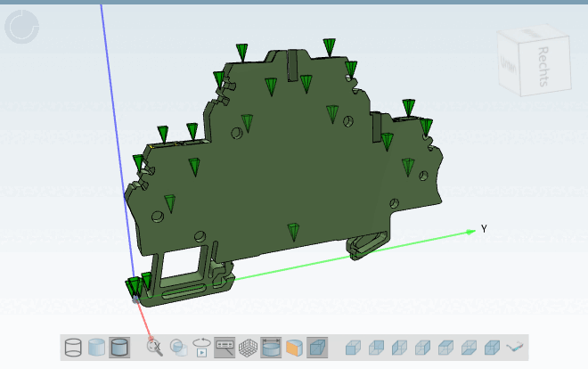Viewport: 588px width, 369px height.
Task: Toggle the annotation label tool
Action: point(225,348)
